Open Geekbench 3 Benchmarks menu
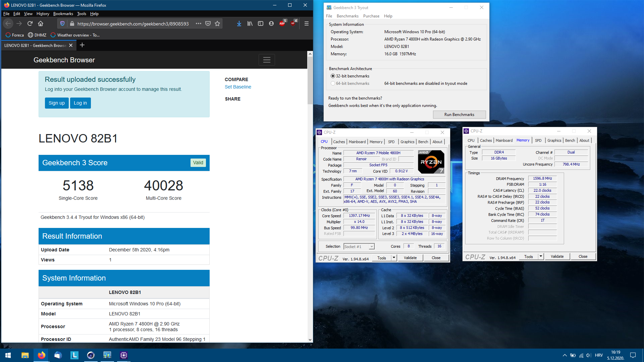 coord(347,16)
